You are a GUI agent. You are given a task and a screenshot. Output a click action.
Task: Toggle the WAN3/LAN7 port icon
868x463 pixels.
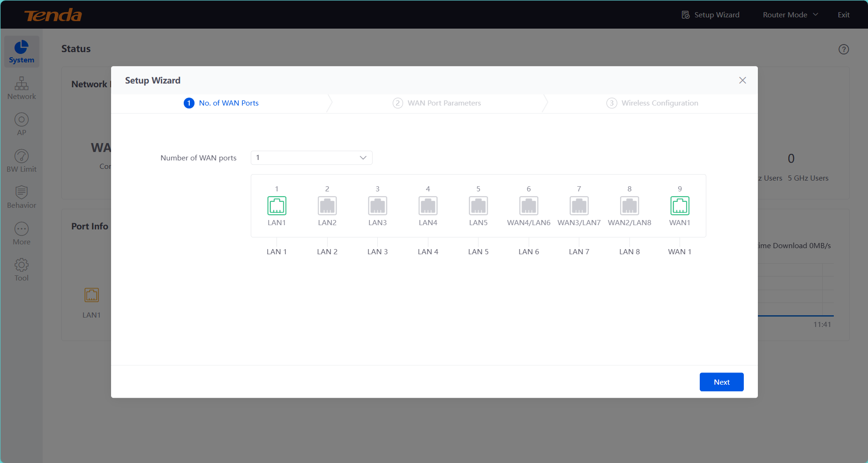tap(579, 205)
